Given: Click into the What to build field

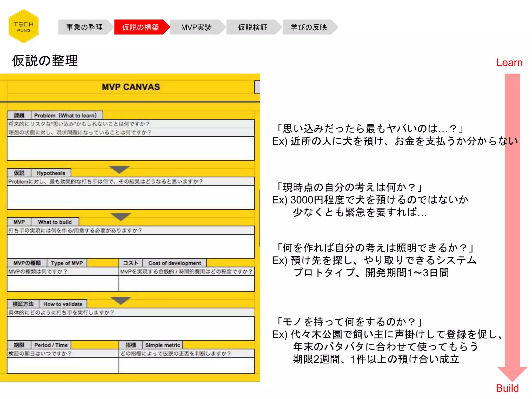Looking at the screenshot, I should [x=131, y=246].
